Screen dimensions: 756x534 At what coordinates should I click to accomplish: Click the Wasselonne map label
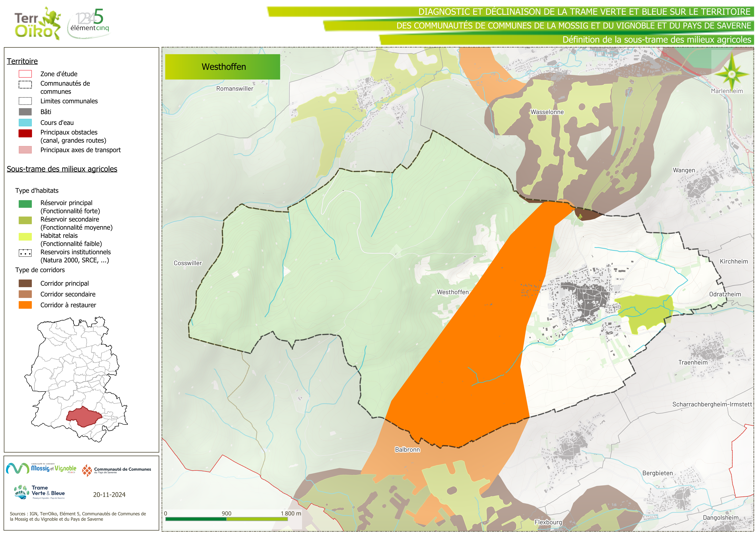[x=547, y=112]
